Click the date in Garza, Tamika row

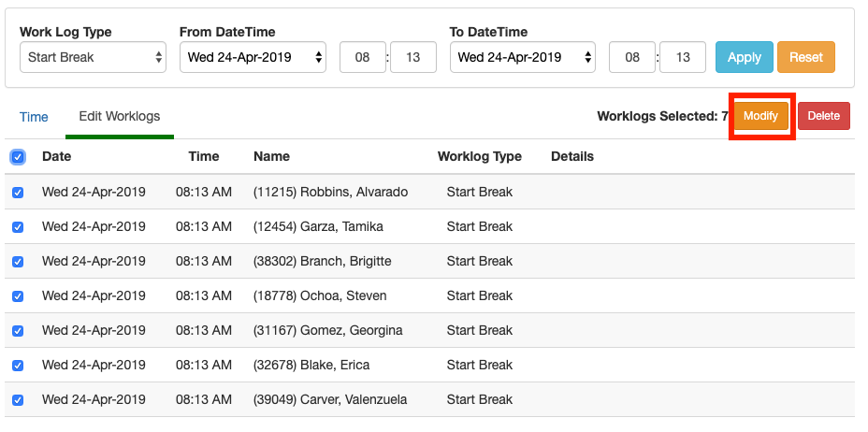[x=94, y=227]
